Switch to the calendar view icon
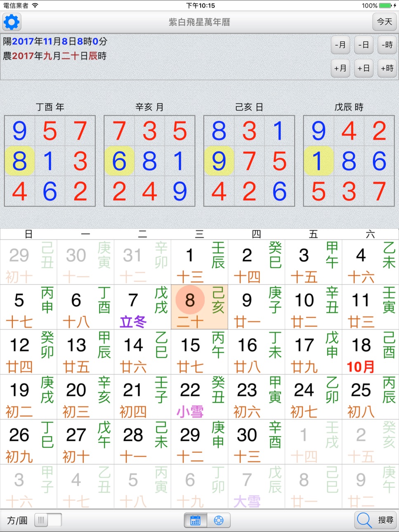 tap(196, 520)
